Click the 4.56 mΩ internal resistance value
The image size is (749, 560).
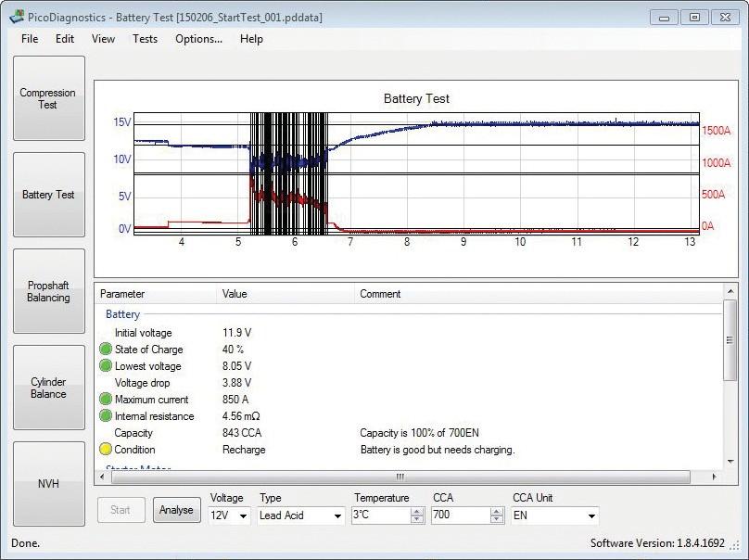(x=241, y=416)
